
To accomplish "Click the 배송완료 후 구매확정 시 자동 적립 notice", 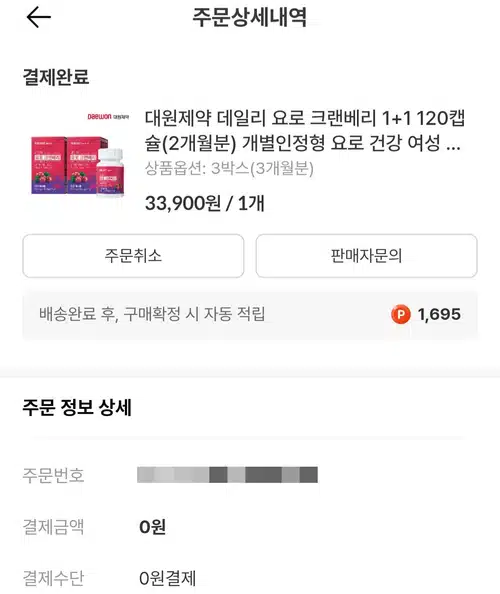I will pos(152,314).
